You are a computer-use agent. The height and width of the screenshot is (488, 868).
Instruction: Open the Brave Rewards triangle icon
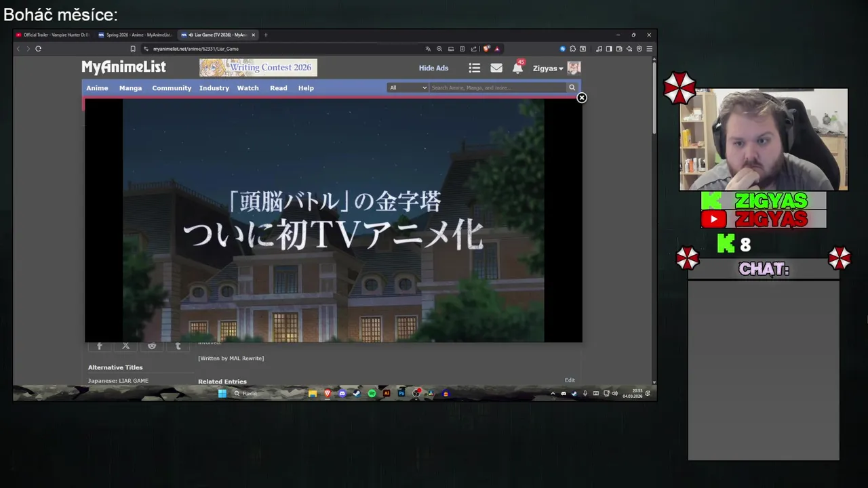(x=497, y=49)
